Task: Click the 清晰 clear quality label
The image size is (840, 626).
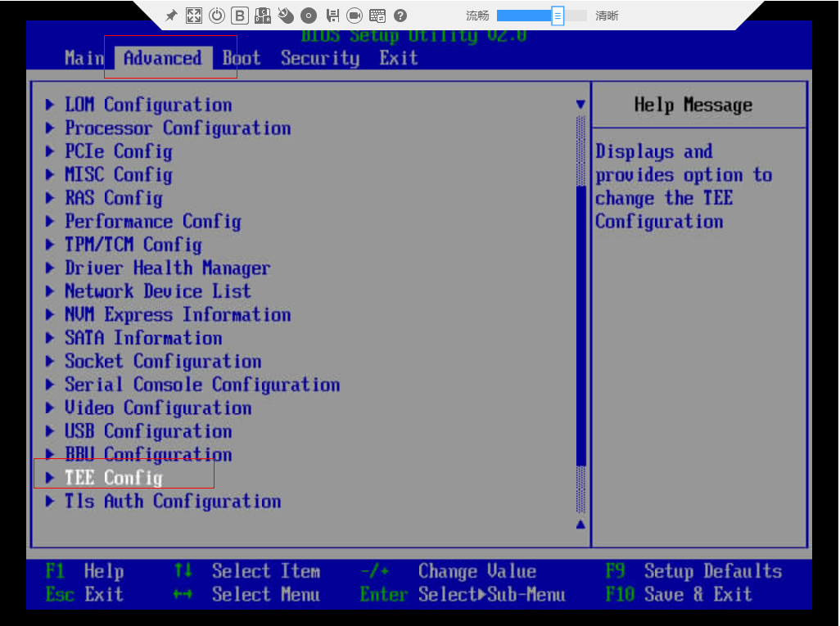Action: click(x=607, y=16)
